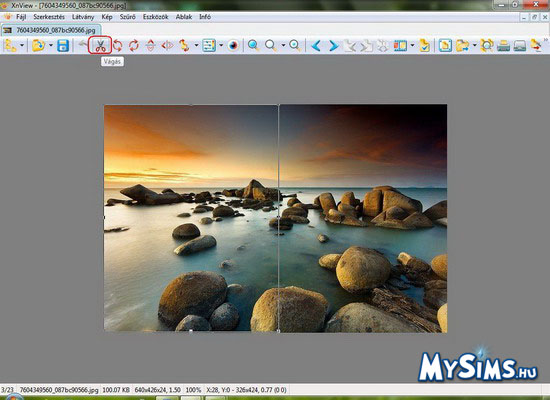Click the 3/23 file index in status bar
Image resolution: width=550 pixels, height=400 pixels.
point(7,390)
